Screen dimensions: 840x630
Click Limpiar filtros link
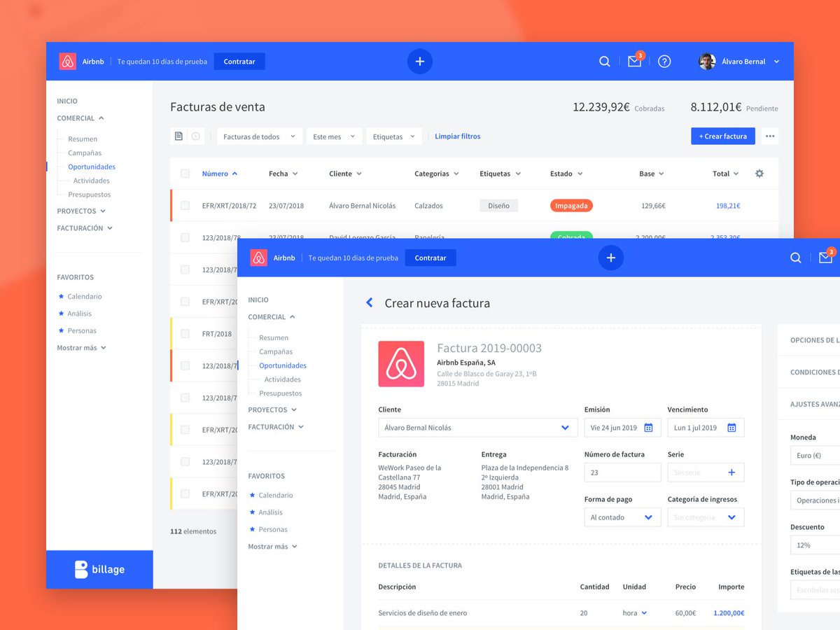[458, 136]
